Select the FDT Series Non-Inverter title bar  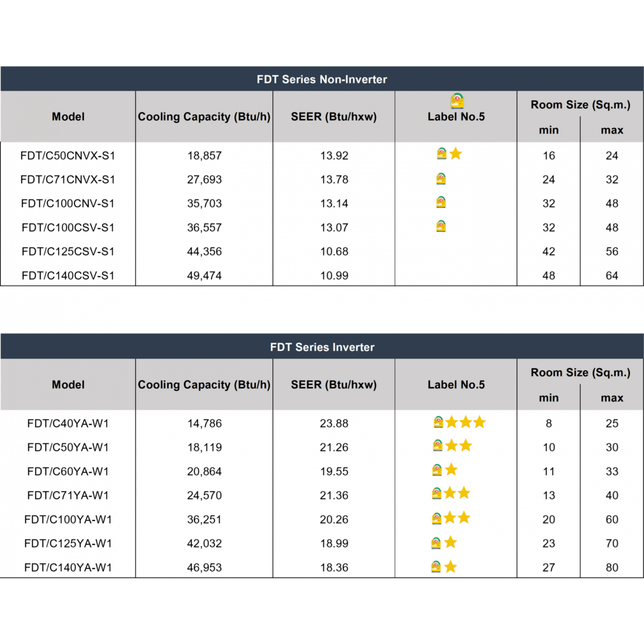(x=322, y=79)
